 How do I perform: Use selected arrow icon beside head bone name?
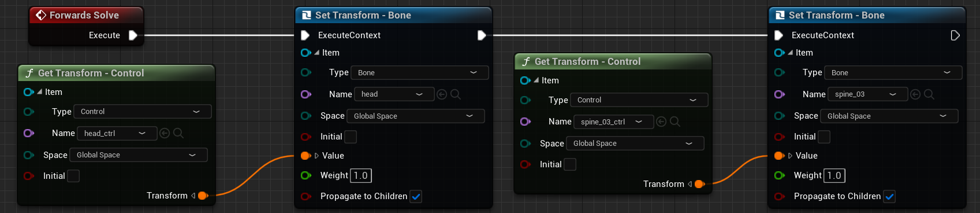tap(442, 94)
